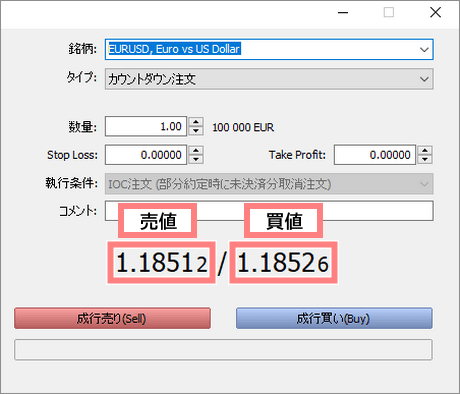Click the disabled 執行条件 IOC注文 dropdown
This screenshot has height=394, width=460.
tap(269, 184)
